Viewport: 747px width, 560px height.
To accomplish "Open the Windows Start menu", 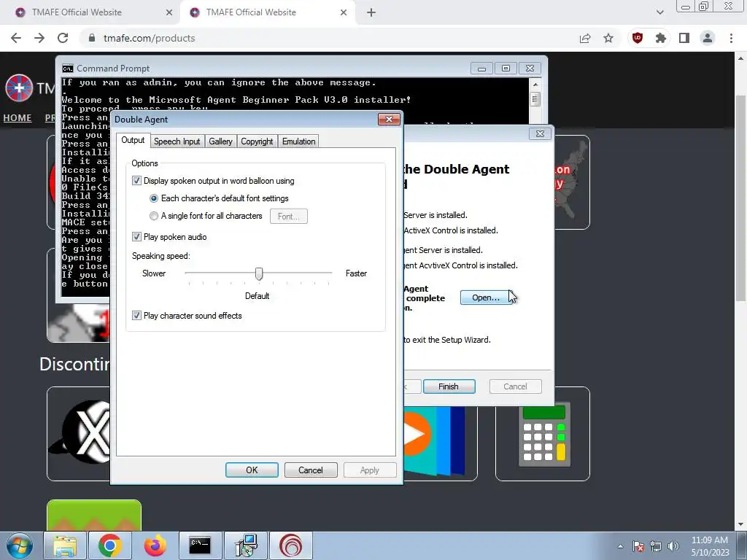I will [x=19, y=545].
